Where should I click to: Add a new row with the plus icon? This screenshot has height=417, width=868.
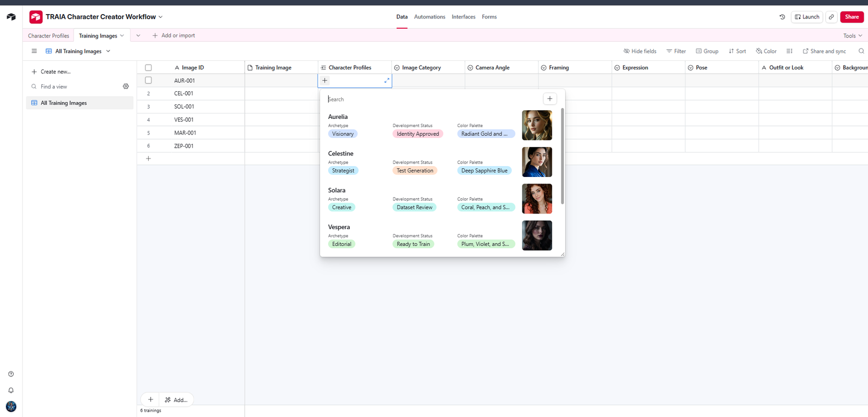[x=148, y=159]
